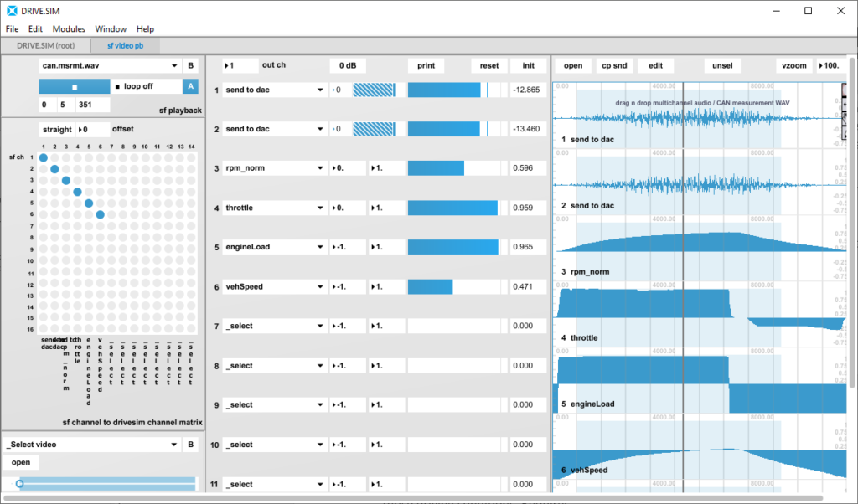
Task: Stop sf playback with the square stop icon
Action: click(74, 85)
